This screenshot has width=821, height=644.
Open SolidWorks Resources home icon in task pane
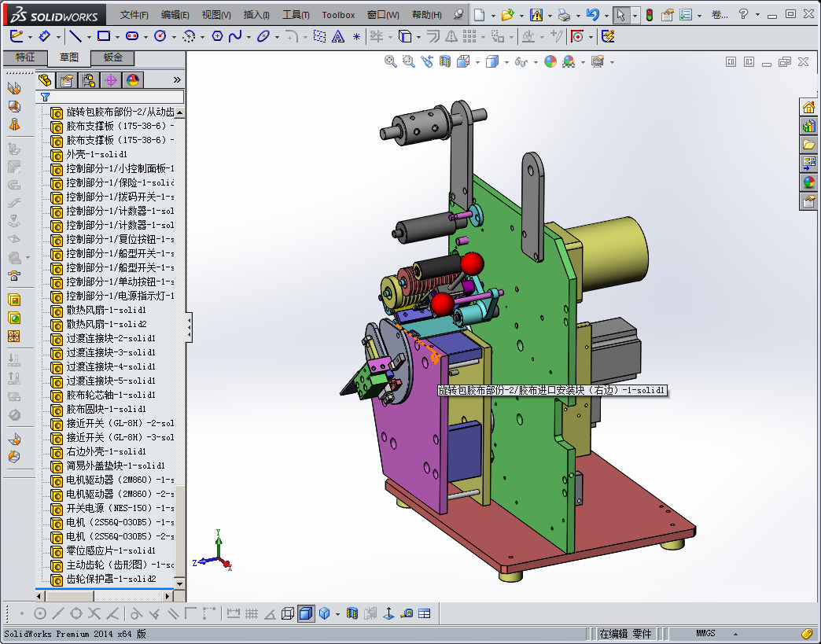click(809, 107)
